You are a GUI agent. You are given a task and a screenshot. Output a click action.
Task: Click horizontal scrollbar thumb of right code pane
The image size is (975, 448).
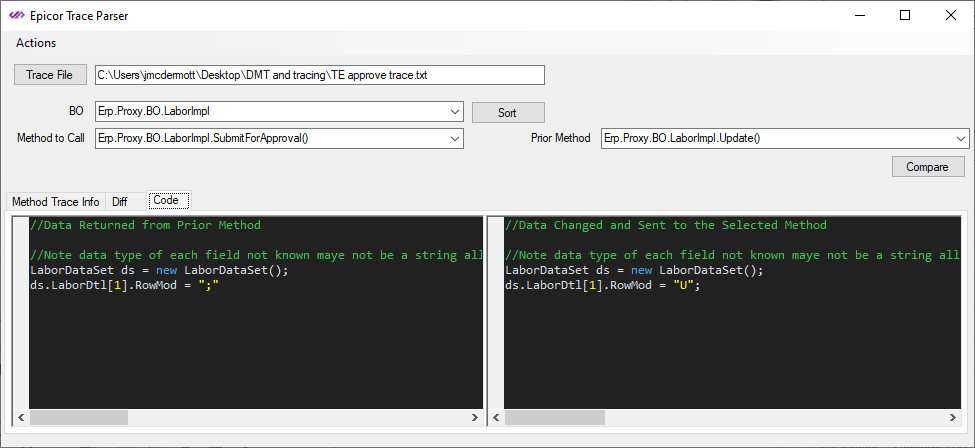(555, 417)
